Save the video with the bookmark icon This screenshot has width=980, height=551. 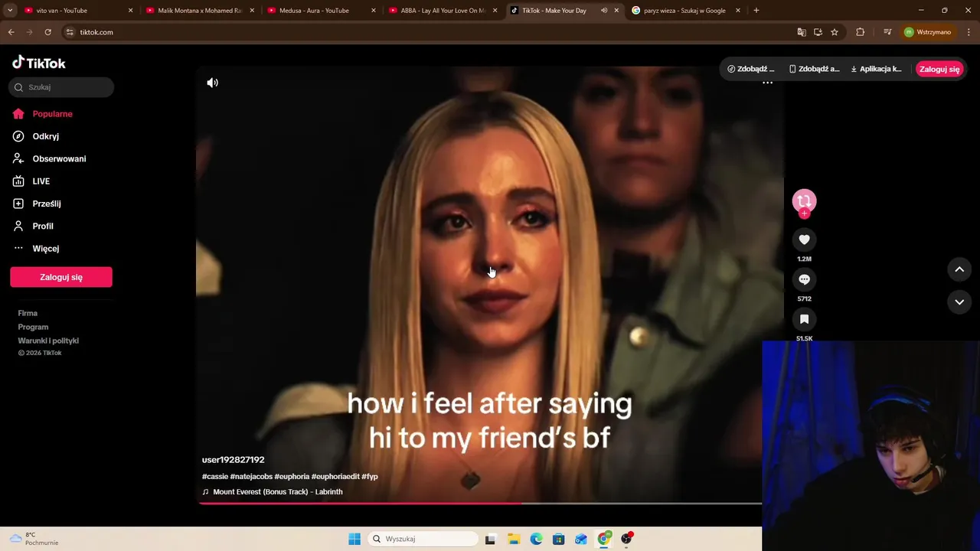(x=804, y=319)
